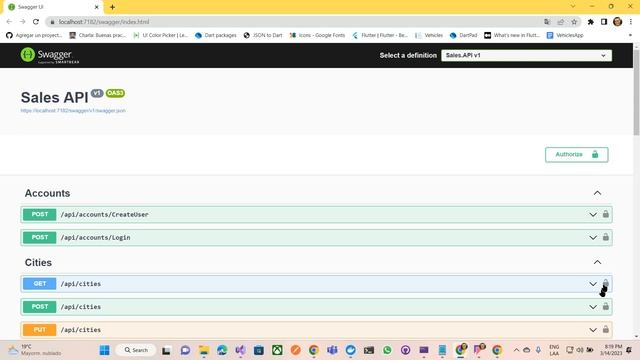Expand POST /api/accounts/CreateUser with its chevron
This screenshot has height=360, width=640.
coord(593,215)
